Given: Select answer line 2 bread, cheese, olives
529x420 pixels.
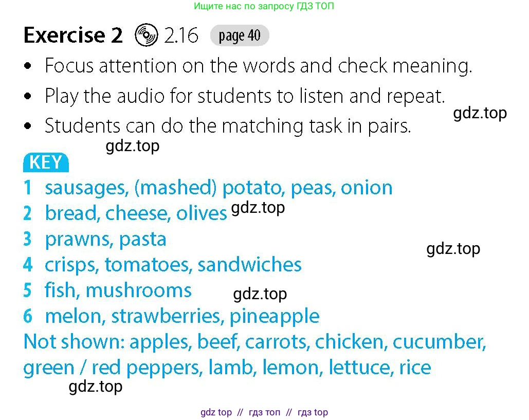Looking at the screenshot, I should (125, 213).
